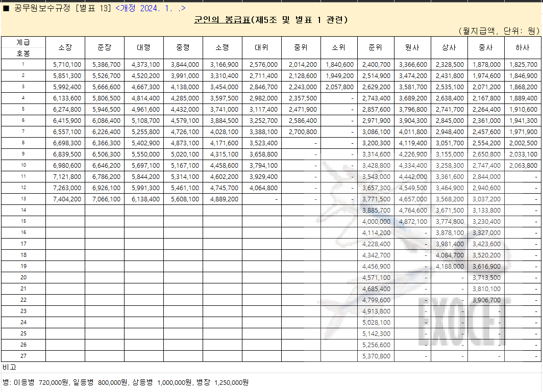Click the 비고 label below the table

click(x=9, y=367)
